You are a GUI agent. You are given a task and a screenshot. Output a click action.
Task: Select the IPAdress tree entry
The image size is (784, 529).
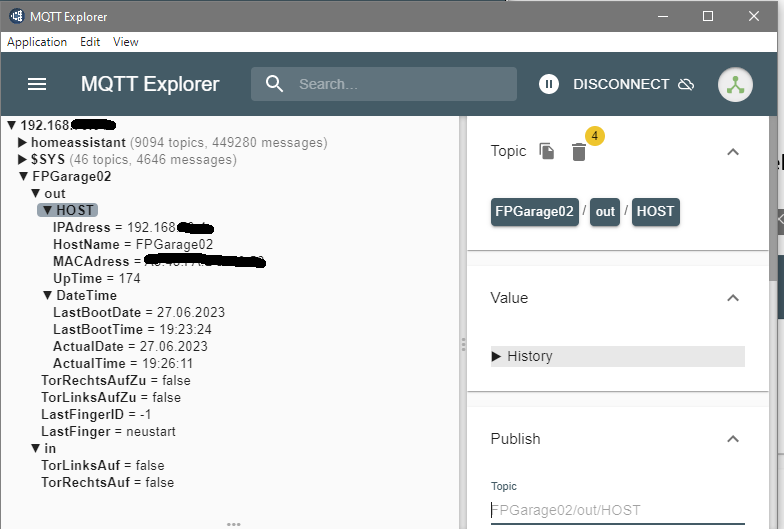[x=134, y=228]
